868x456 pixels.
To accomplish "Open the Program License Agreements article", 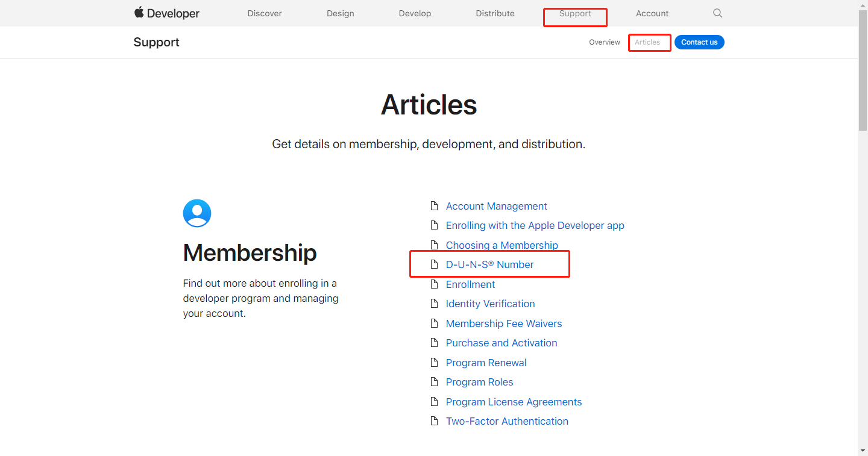I will 514,402.
